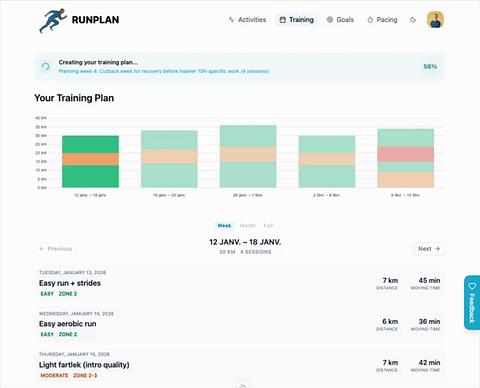The image size is (480, 388).
Task: Open the Feedback side tab
Action: tap(472, 303)
